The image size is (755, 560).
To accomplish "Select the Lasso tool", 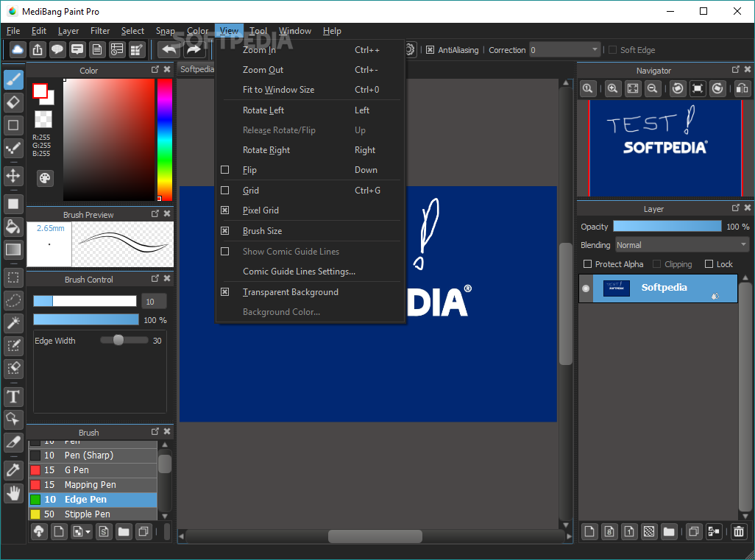I will click(x=13, y=300).
